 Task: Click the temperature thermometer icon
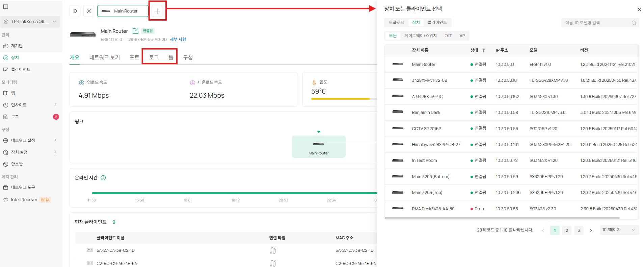tap(314, 82)
